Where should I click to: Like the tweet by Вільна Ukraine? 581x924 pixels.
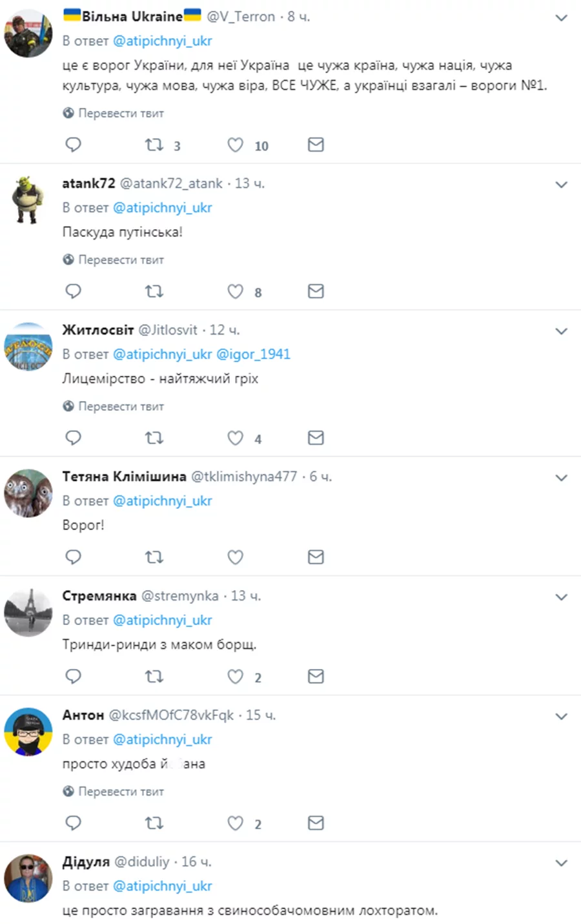(x=235, y=145)
